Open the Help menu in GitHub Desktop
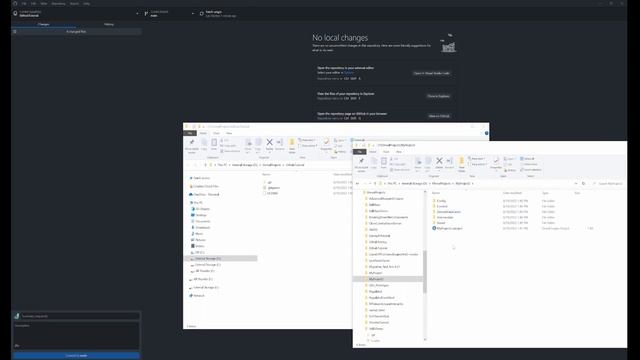This screenshot has height=360, width=640. [x=87, y=3]
